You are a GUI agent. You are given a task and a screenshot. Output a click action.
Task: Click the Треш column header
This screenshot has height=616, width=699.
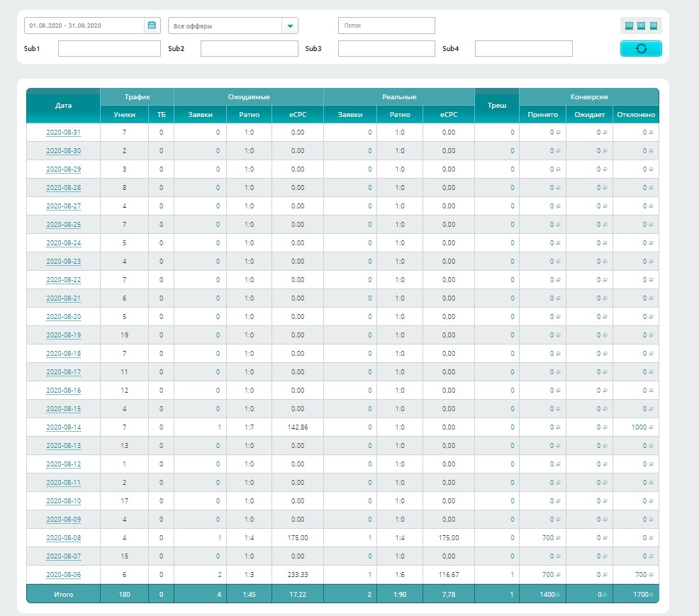[x=497, y=106]
